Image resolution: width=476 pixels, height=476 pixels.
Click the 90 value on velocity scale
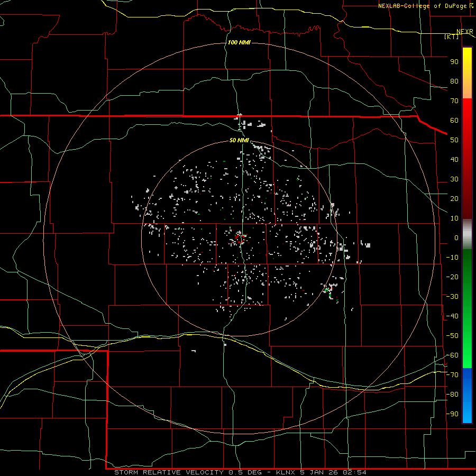pyautogui.click(x=454, y=62)
